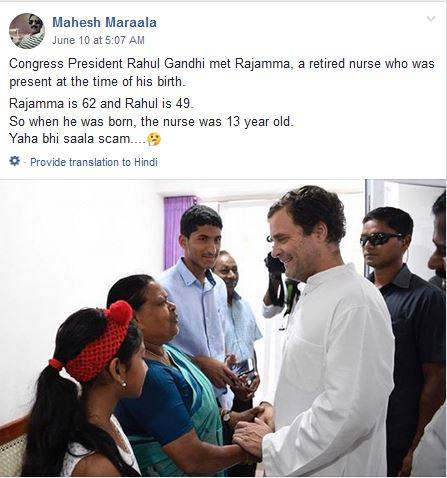Viewport: 447px width, 478px height.
Task: Click the thinking face emoji in the post
Action: (154, 139)
